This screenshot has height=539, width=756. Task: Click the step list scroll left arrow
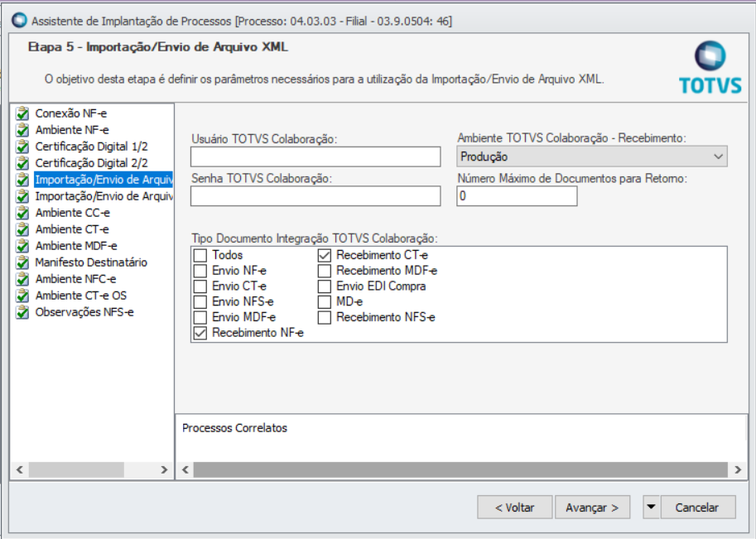click(x=20, y=469)
